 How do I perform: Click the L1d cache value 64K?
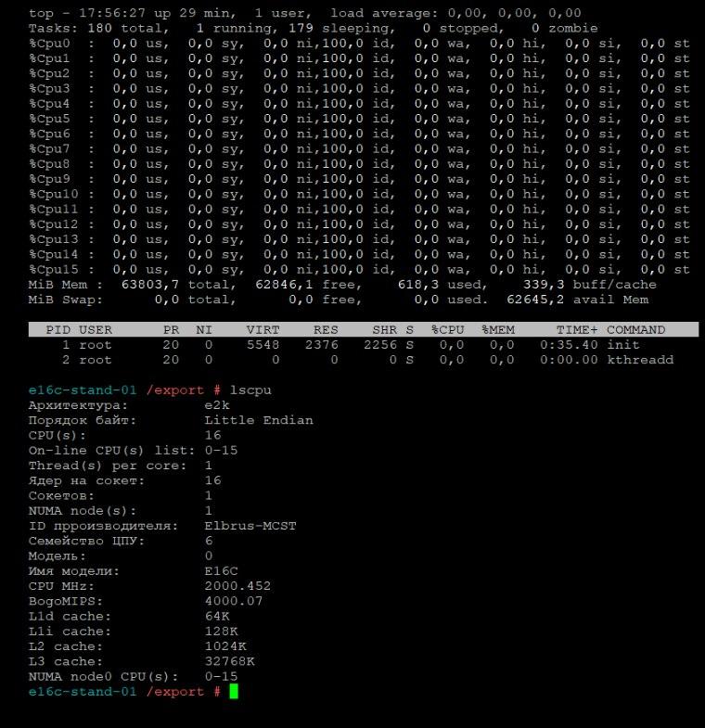click(217, 616)
